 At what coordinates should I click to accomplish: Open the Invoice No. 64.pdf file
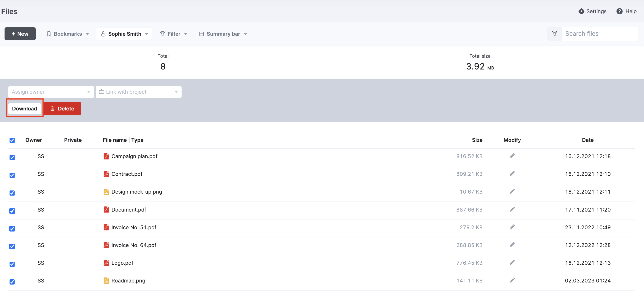point(134,245)
